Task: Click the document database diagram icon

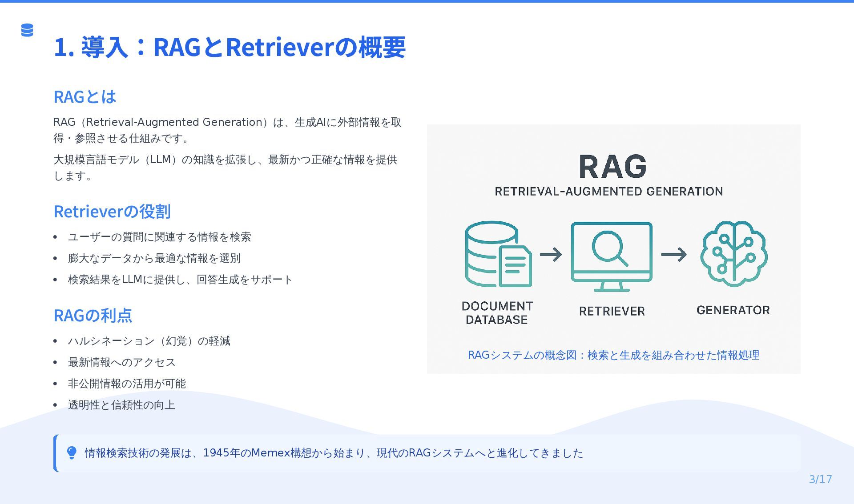Action: tap(498, 254)
